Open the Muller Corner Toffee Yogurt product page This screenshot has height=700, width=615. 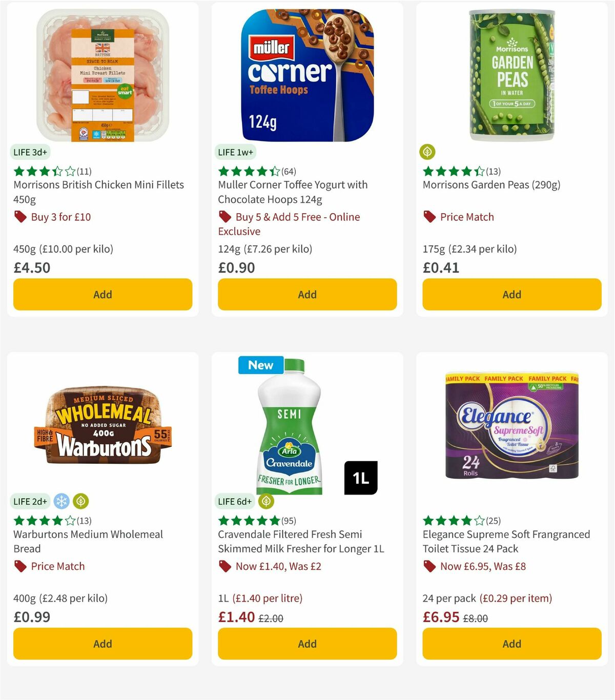[293, 192]
